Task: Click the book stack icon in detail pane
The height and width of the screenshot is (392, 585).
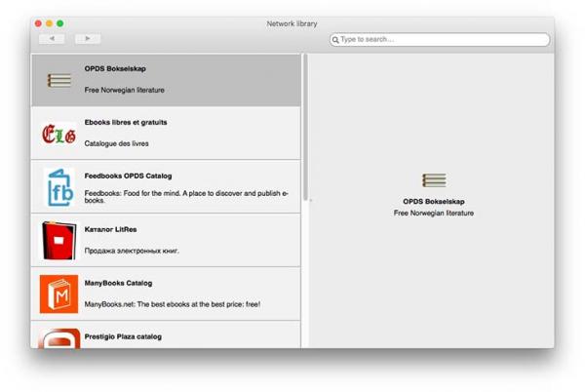Action: [x=434, y=180]
